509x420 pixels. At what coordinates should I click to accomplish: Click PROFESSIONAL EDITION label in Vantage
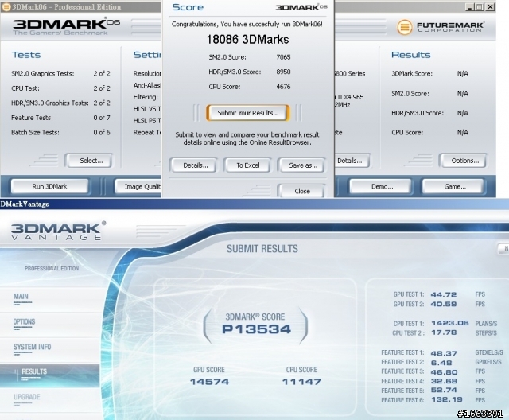point(52,269)
